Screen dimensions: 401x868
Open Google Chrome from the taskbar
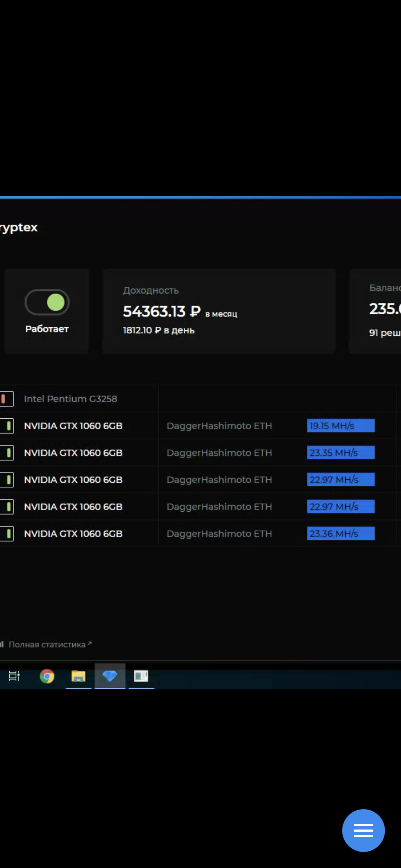pyautogui.click(x=47, y=676)
